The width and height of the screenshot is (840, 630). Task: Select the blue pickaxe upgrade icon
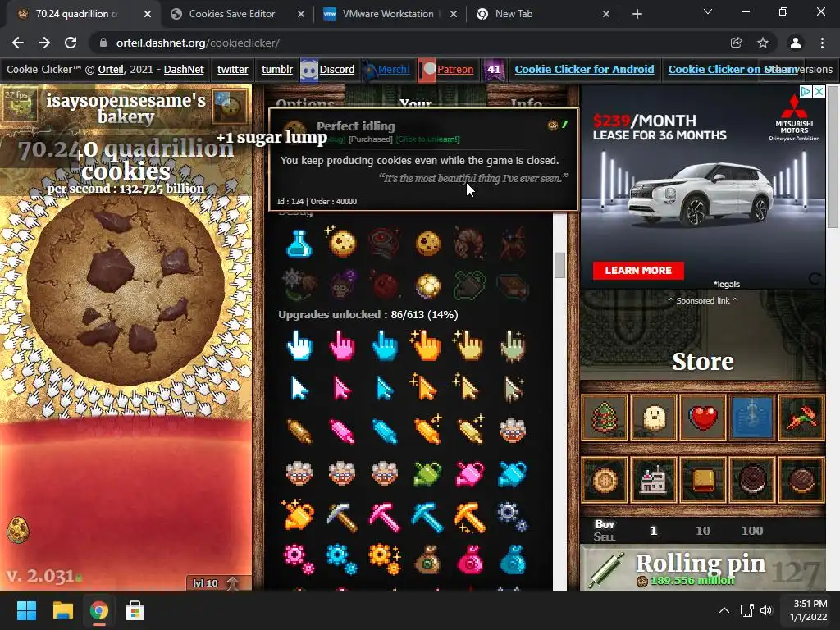click(x=427, y=517)
